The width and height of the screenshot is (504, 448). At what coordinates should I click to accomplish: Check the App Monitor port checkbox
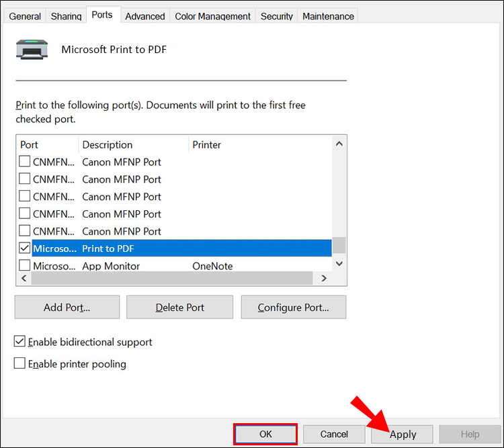[x=24, y=265]
